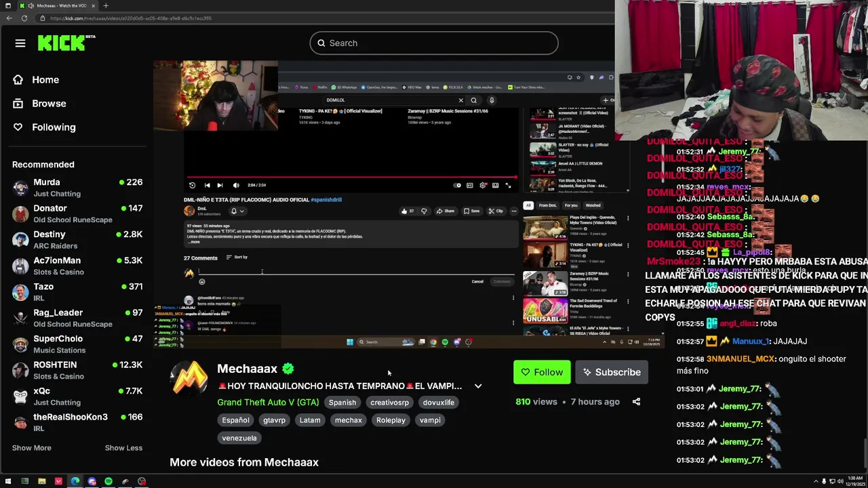Open the Kick hamburger sidebar menu
The width and height of the screenshot is (868, 488).
tap(20, 43)
